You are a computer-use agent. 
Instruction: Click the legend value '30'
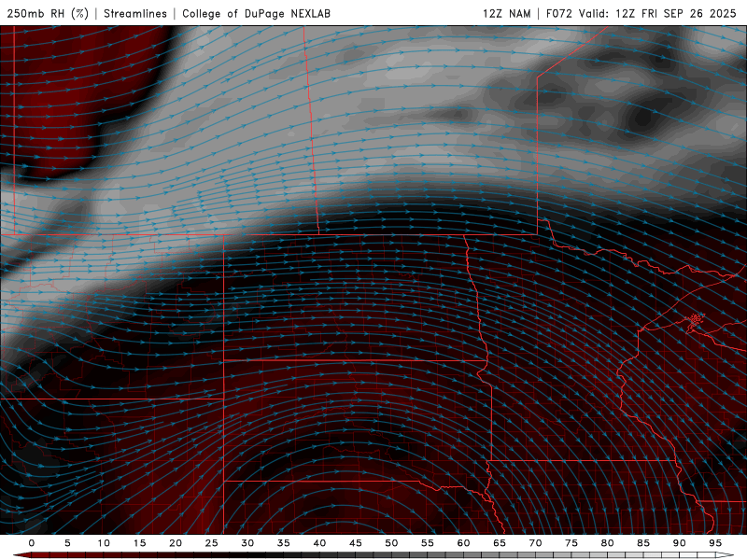[x=247, y=543]
